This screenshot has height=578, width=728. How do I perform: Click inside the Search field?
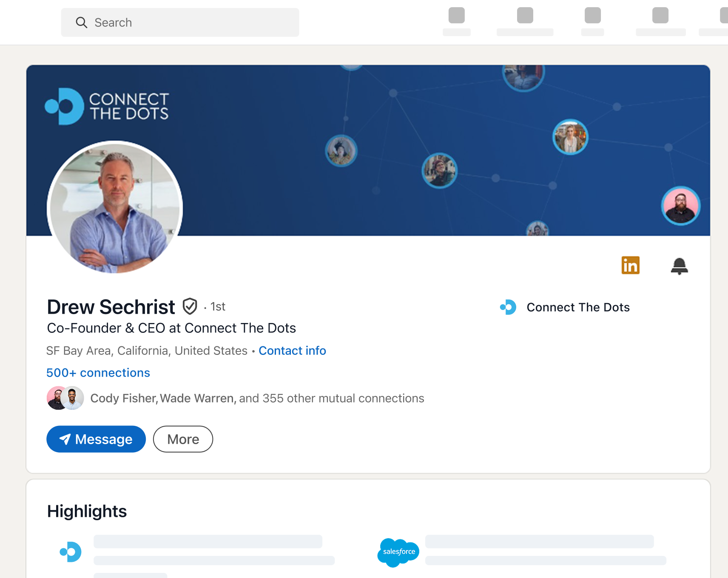point(179,22)
